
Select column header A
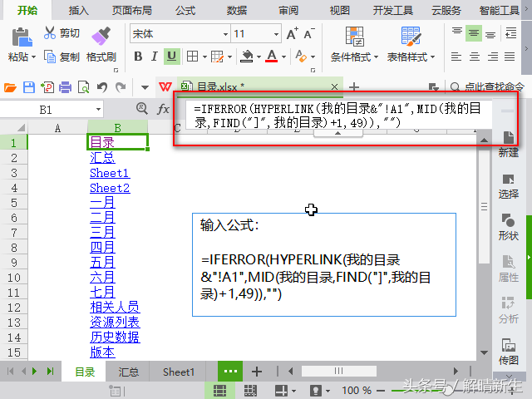point(57,128)
